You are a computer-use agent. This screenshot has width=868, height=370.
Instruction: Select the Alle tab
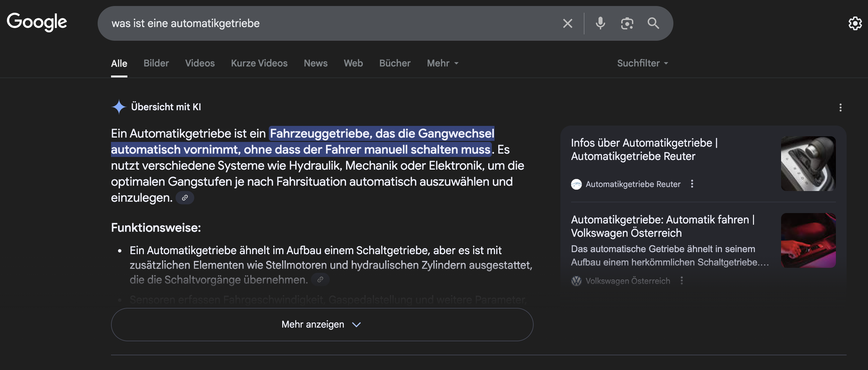pyautogui.click(x=119, y=63)
